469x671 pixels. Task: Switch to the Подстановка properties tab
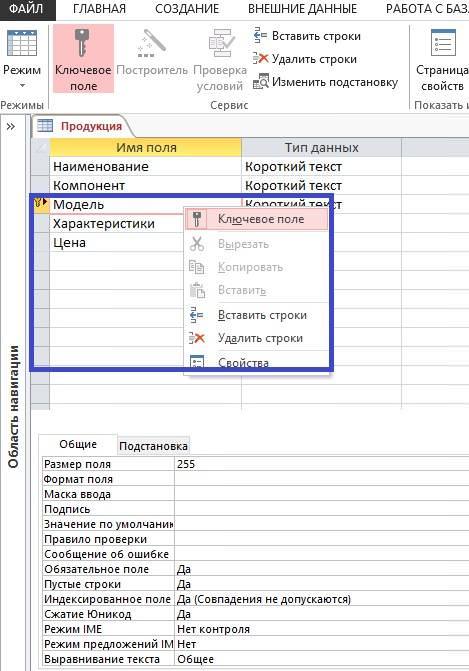click(x=153, y=446)
